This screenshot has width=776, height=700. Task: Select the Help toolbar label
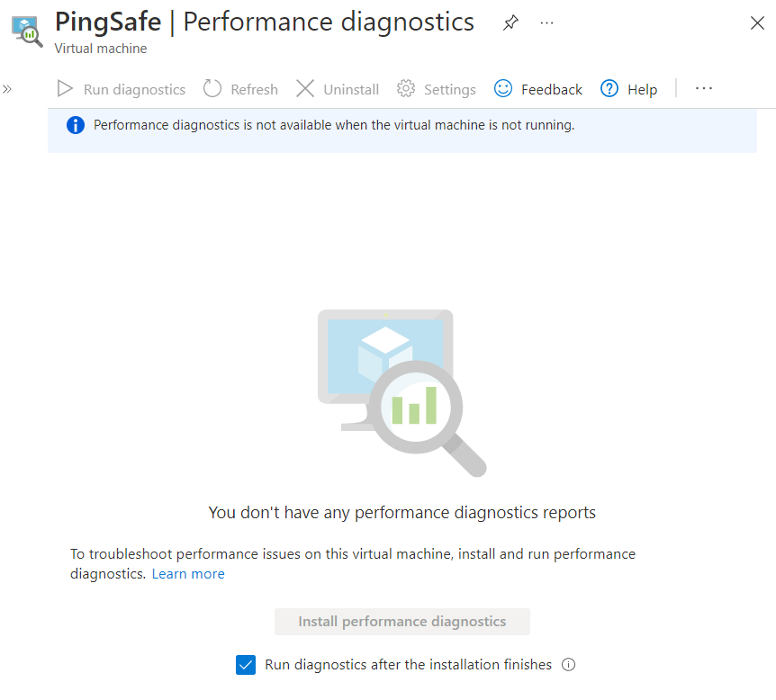[x=642, y=90]
